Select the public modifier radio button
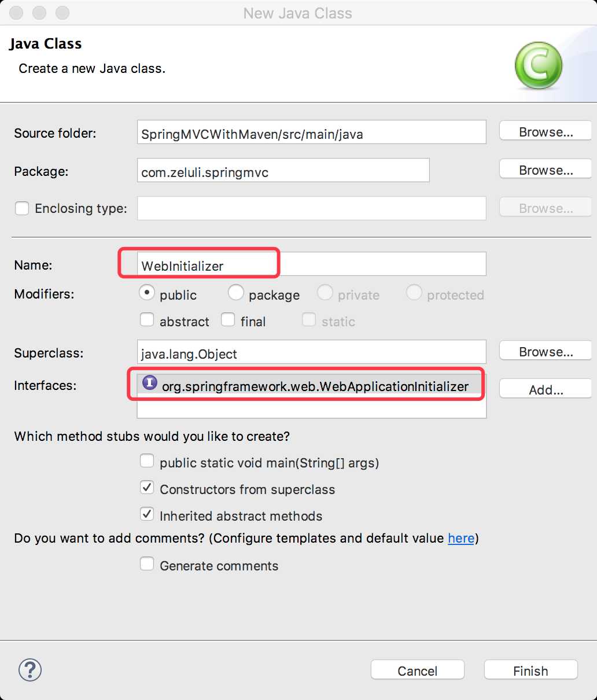The image size is (597, 700). tap(147, 293)
